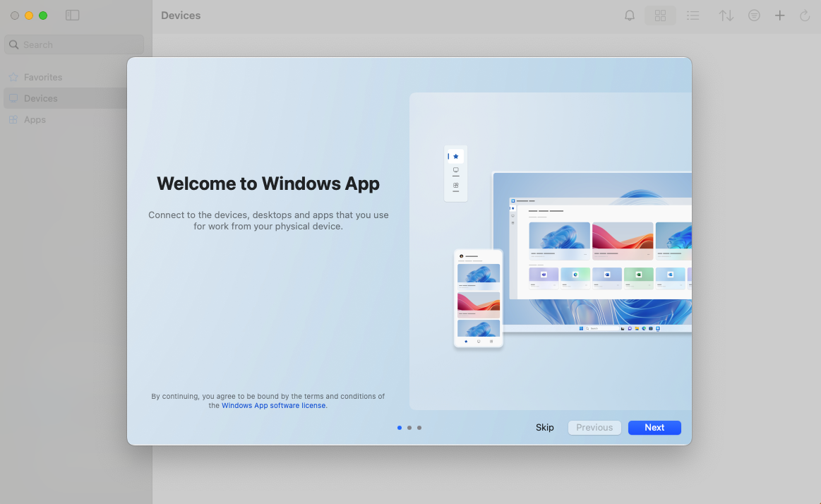The width and height of the screenshot is (821, 504).
Task: Open the Windows App software license link
Action: point(273,406)
